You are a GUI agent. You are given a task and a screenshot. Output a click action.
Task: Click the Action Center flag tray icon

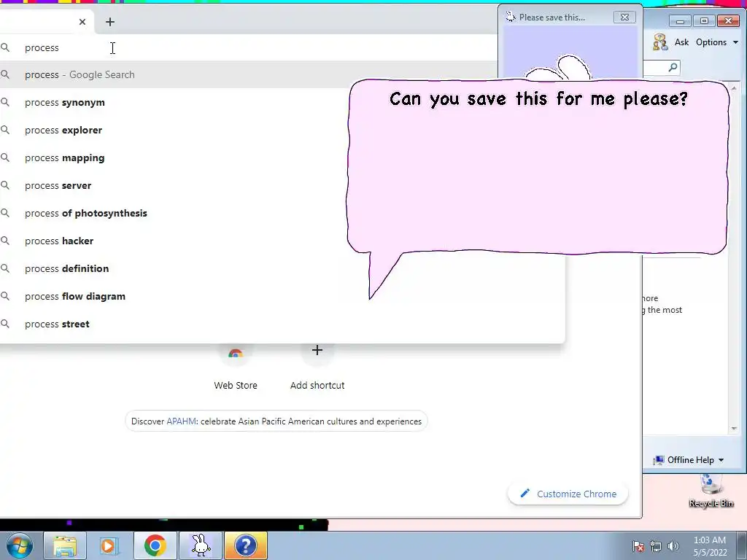pos(638,546)
